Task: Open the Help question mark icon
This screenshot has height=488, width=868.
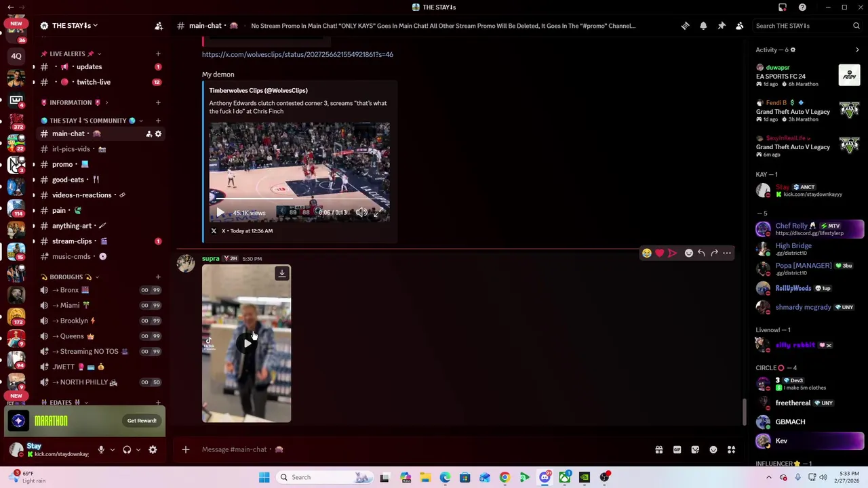Action: point(802,7)
